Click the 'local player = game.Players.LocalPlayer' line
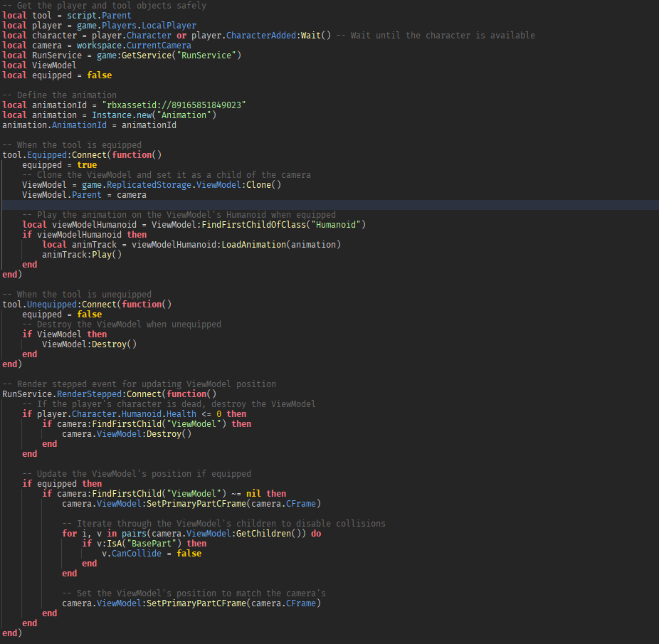This screenshot has width=659, height=644. coord(99,26)
